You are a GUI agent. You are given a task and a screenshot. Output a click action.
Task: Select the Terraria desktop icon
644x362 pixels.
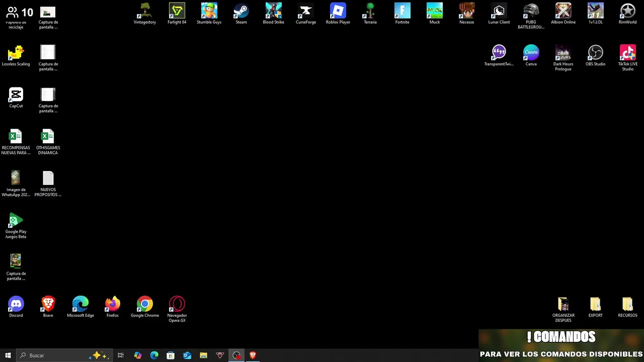click(370, 14)
